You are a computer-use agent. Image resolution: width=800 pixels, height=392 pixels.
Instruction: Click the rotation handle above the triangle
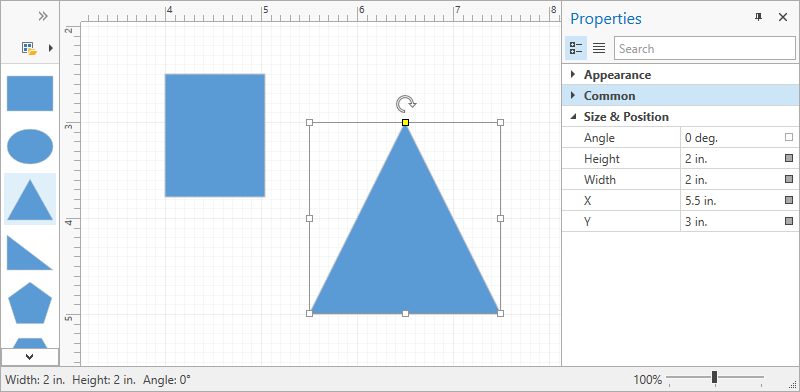406,104
